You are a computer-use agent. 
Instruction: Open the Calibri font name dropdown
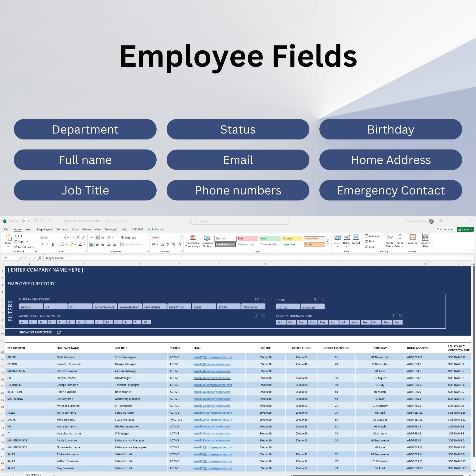click(64, 238)
